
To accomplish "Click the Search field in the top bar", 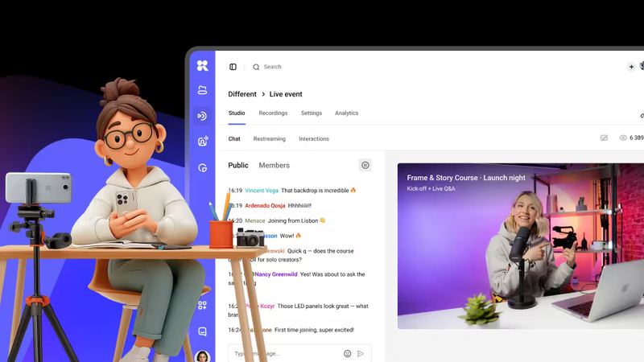I will 272,67.
